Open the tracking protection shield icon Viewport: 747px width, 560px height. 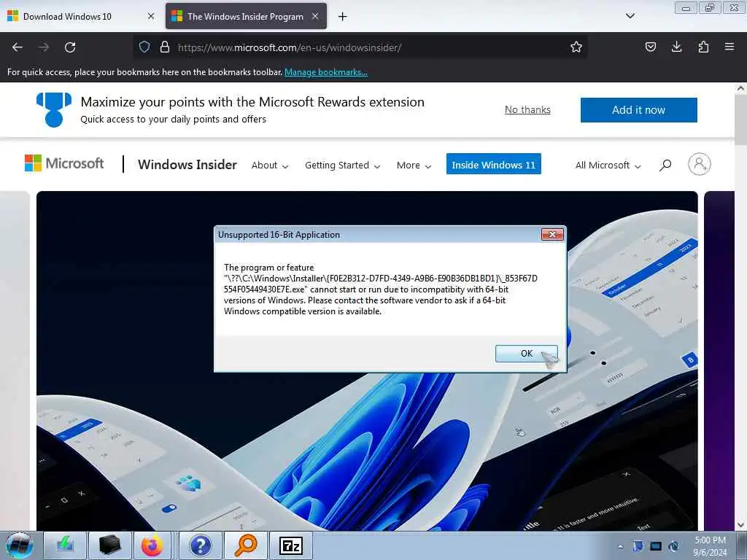point(144,47)
